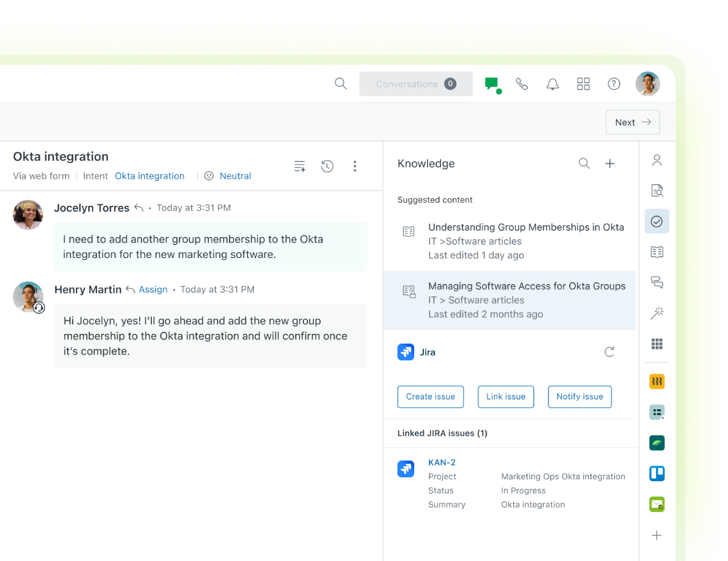This screenshot has width=728, height=561.
Task: Open the document search sidebar icon
Action: pos(657,190)
